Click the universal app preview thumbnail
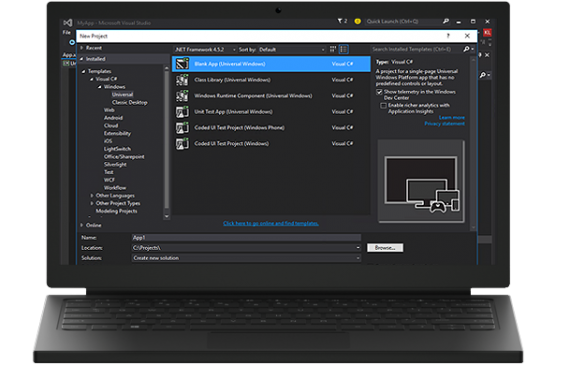 421,181
